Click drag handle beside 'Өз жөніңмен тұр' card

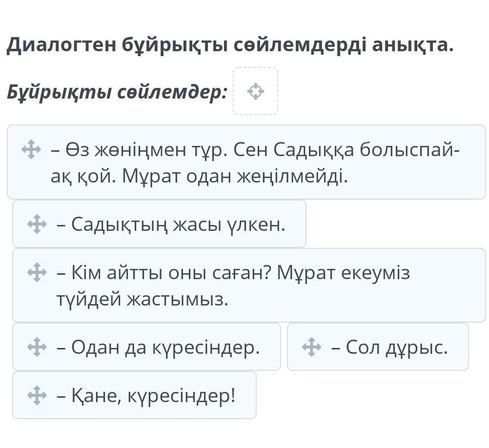31,150
